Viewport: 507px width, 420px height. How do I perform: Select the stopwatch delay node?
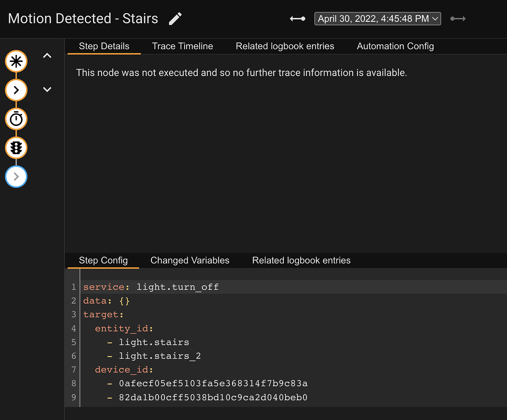click(16, 119)
